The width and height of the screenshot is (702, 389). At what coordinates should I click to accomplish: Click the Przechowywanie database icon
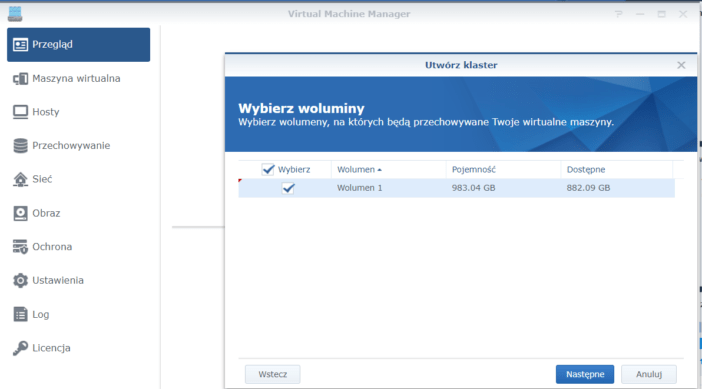click(x=20, y=145)
